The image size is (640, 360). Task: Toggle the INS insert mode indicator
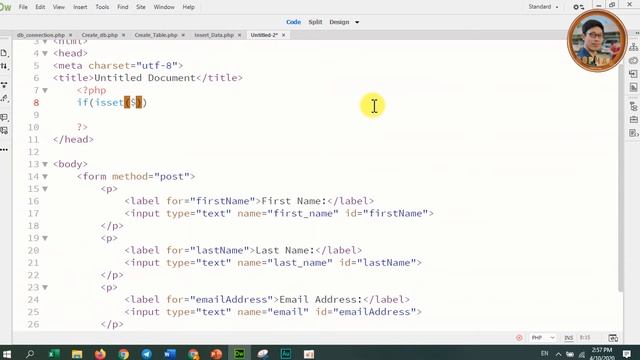tap(569, 338)
